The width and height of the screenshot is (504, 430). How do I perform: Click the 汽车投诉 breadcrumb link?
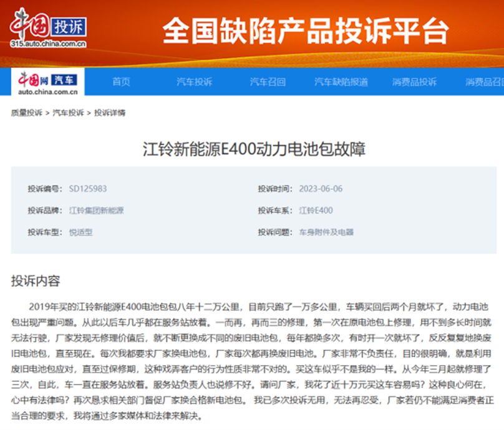pyautogui.click(x=68, y=113)
